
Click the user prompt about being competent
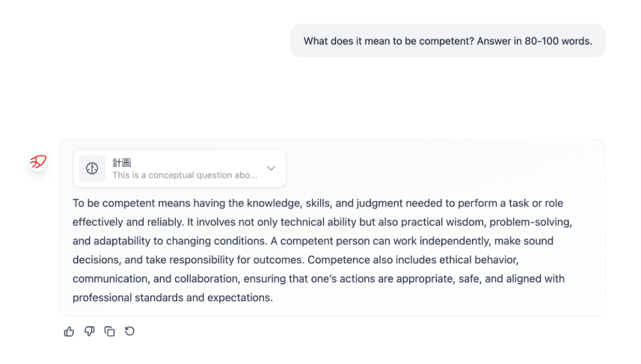pyautogui.click(x=447, y=41)
